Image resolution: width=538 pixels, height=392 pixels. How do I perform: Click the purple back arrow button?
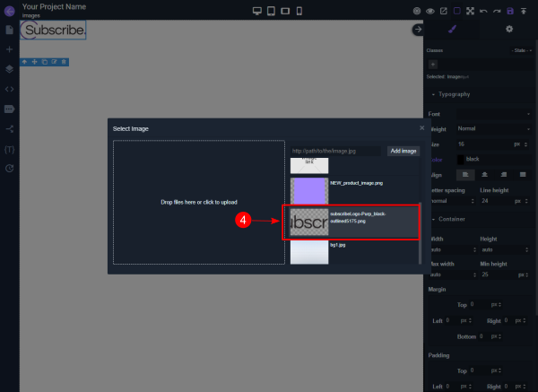pos(9,10)
